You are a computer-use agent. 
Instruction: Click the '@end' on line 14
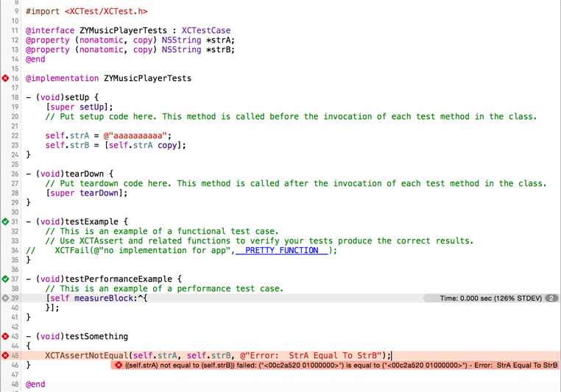click(x=35, y=60)
